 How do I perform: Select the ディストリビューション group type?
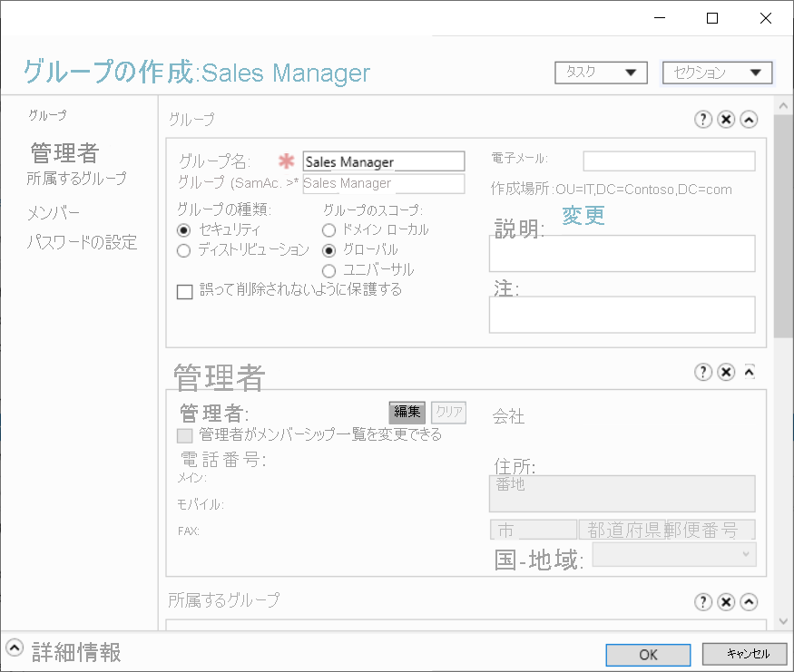click(184, 250)
